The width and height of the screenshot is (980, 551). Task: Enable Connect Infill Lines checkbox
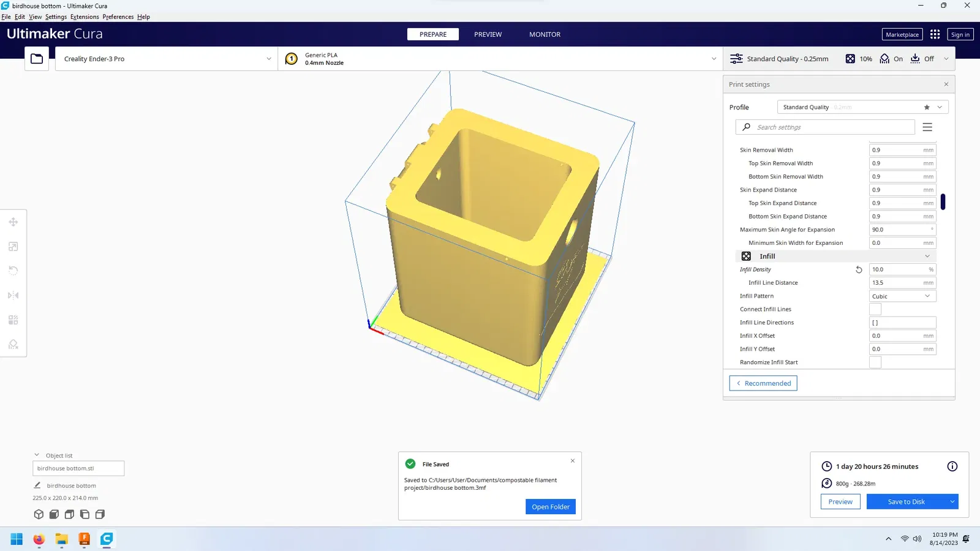[x=875, y=309]
